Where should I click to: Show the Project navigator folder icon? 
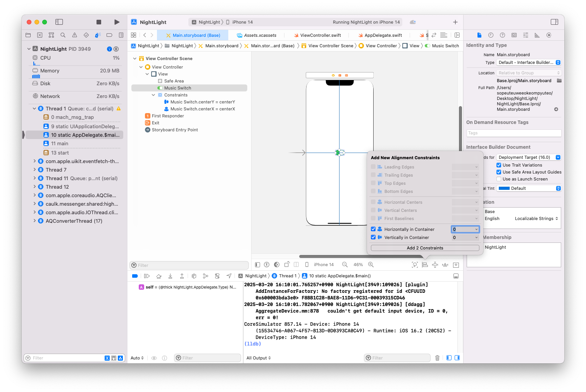28,35
